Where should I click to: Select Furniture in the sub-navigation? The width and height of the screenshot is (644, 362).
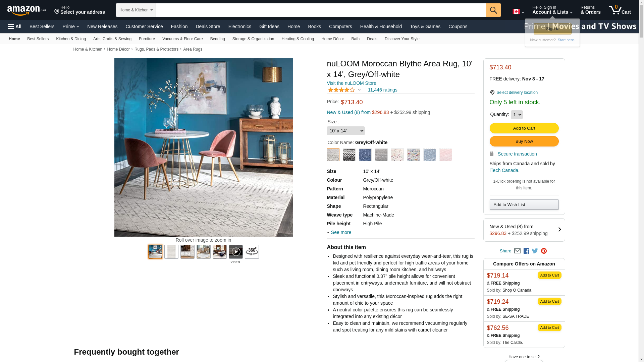click(147, 39)
